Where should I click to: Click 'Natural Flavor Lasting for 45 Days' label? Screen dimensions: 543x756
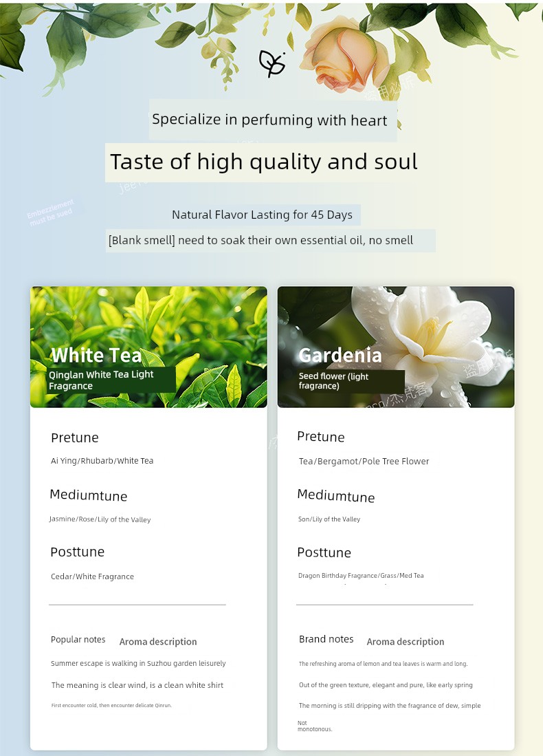[262, 215]
